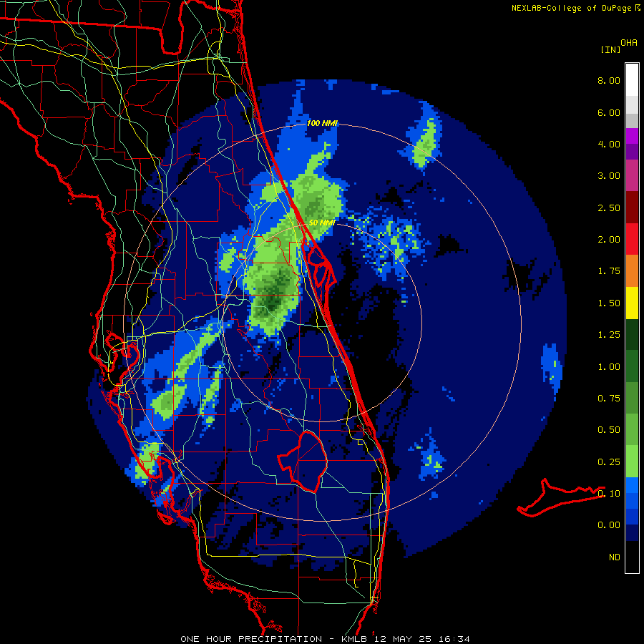Click the OHA product code label
Image resolution: width=644 pixels, height=644 pixels.
pyautogui.click(x=629, y=43)
